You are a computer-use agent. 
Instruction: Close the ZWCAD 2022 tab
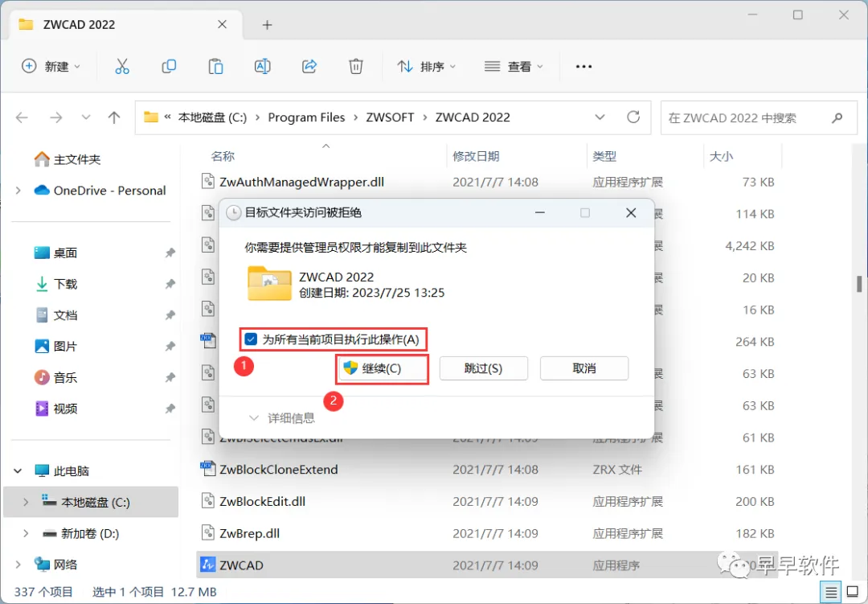pos(222,24)
